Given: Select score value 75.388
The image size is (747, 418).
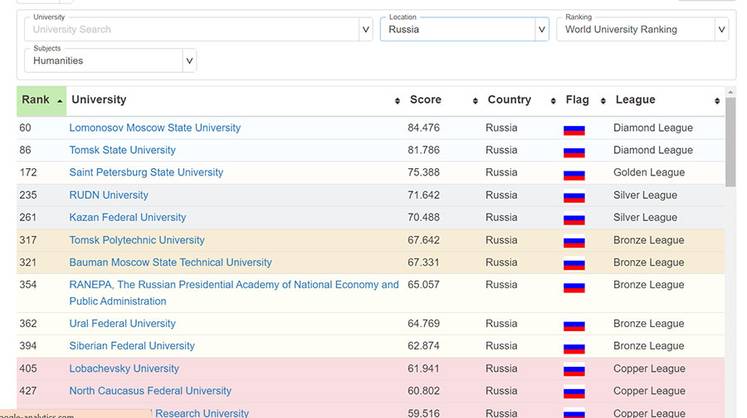Looking at the screenshot, I should (x=424, y=173).
